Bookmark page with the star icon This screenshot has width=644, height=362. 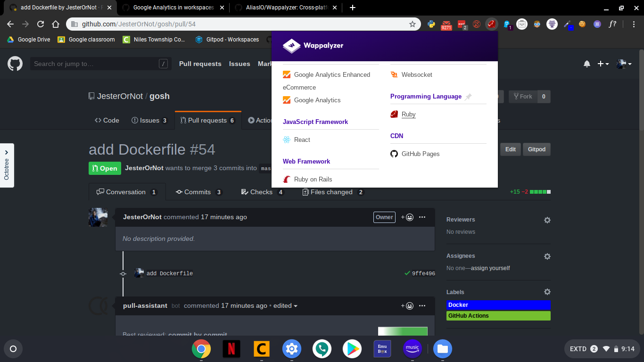click(x=413, y=24)
